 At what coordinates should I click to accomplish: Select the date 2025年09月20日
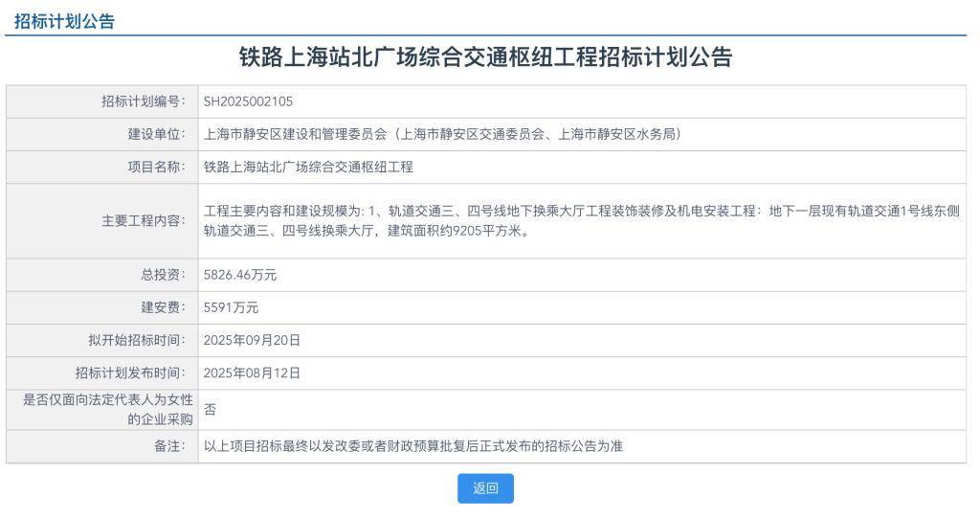pos(252,340)
